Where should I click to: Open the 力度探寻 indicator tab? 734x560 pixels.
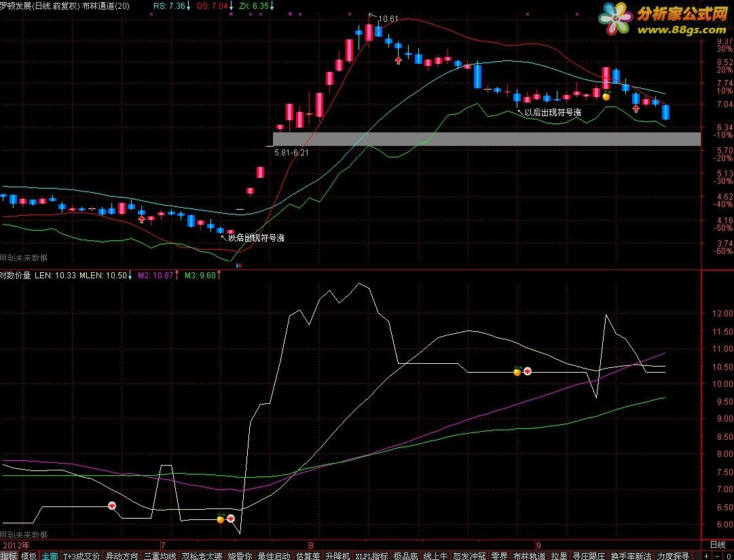(673, 556)
